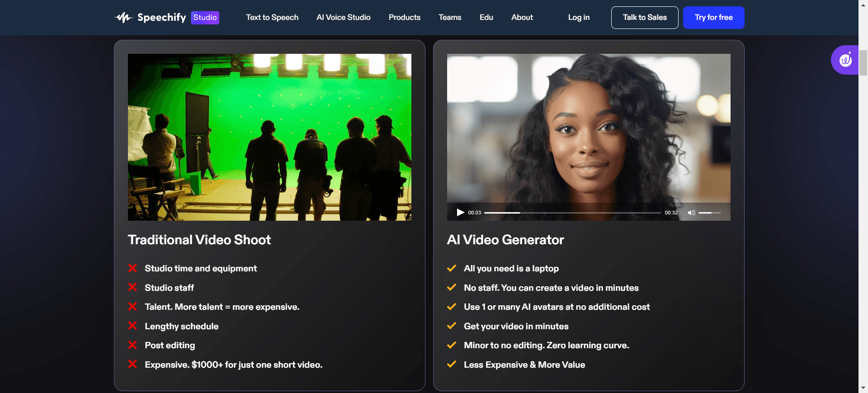Viewport: 868px width, 393px height.
Task: Open the purple floating assistant widget
Action: point(845,60)
